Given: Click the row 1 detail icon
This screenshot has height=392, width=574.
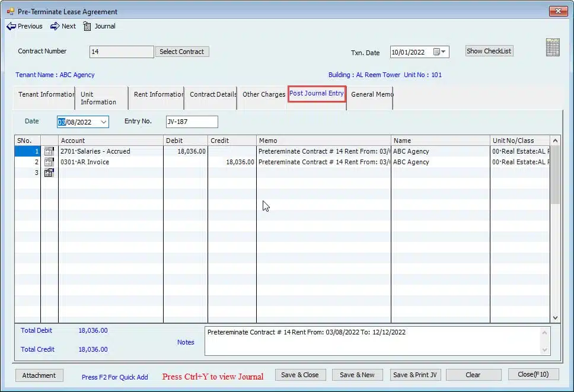Looking at the screenshot, I should (49, 151).
